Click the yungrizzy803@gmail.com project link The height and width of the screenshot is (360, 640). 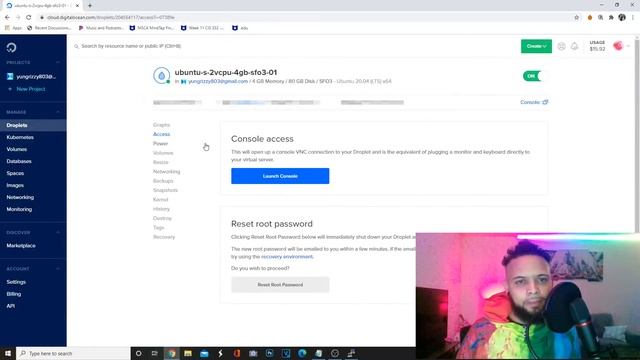(218, 82)
